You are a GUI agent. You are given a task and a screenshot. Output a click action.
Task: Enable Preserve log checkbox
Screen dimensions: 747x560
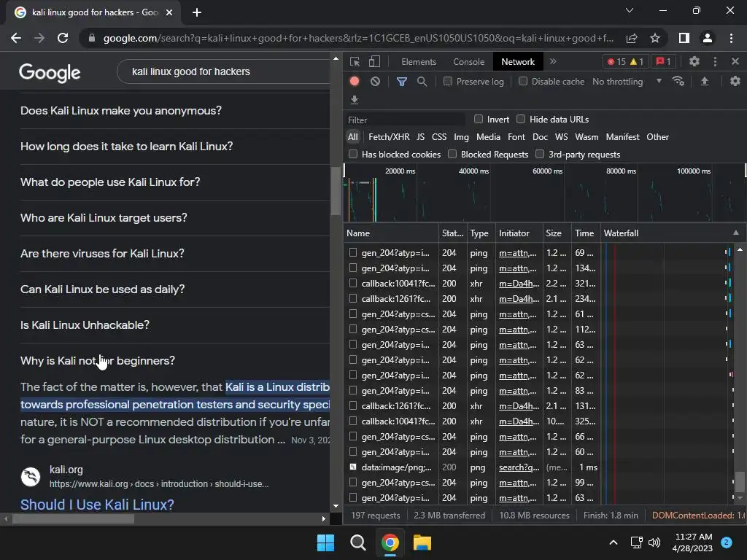(448, 82)
